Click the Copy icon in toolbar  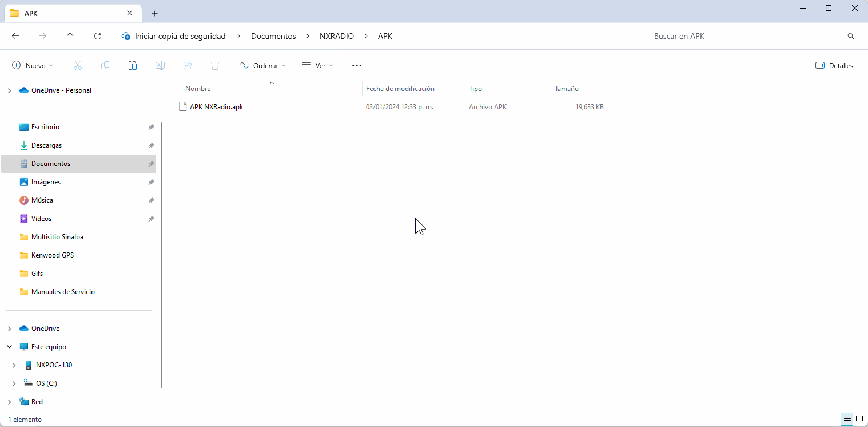[105, 66]
